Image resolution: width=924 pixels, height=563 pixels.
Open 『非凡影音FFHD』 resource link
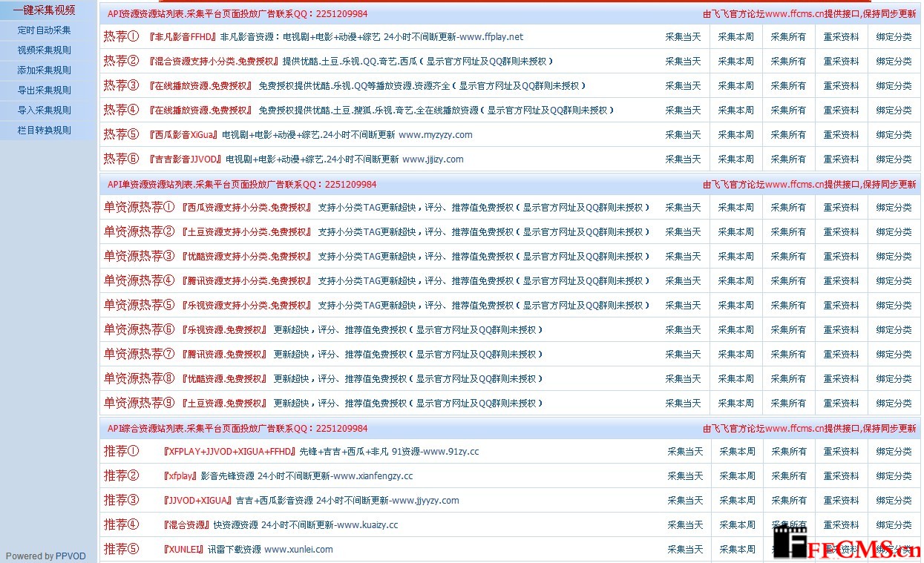(182, 37)
